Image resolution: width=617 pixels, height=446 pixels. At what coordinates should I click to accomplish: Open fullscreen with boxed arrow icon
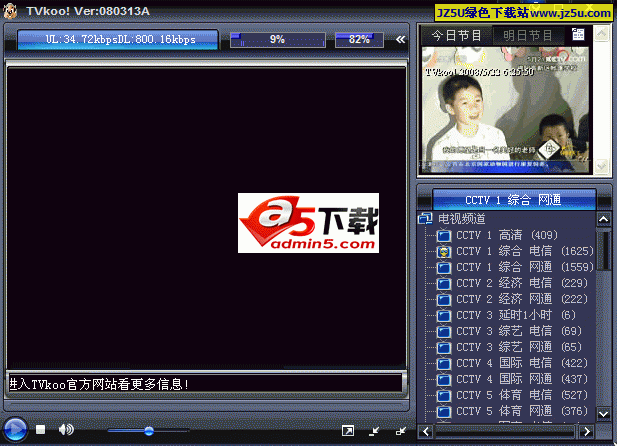348,431
